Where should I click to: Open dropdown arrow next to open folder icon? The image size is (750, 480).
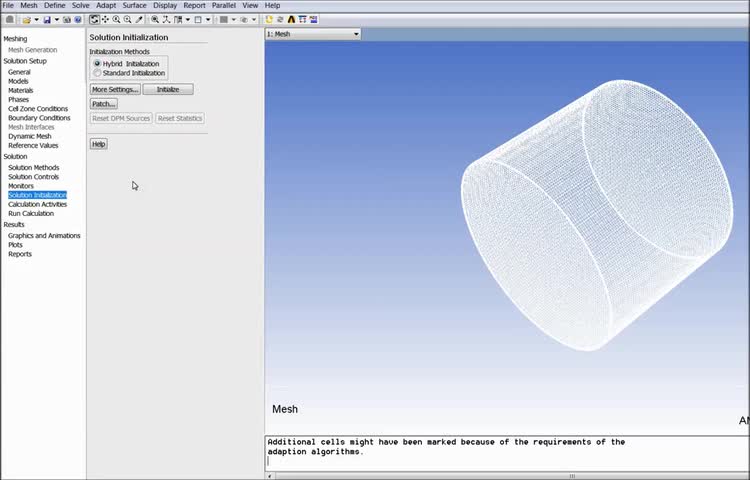coord(36,20)
